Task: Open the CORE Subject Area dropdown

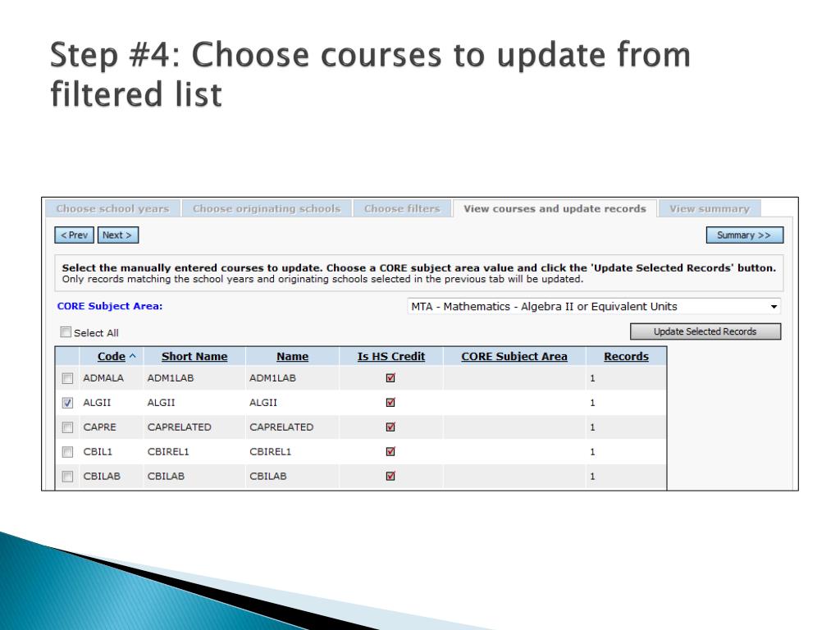Action: (x=594, y=307)
